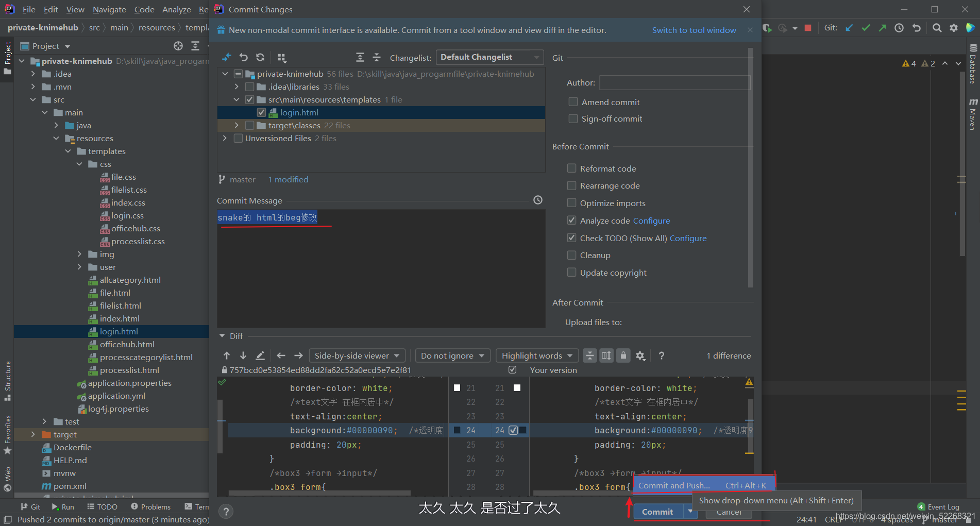980x526 pixels.
Task: Click the Group By icon
Action: click(x=281, y=57)
